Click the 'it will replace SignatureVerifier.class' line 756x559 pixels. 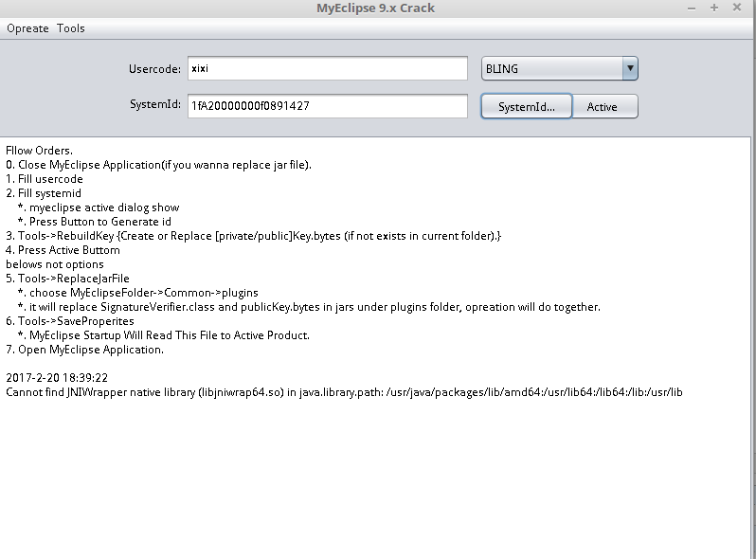click(x=309, y=307)
